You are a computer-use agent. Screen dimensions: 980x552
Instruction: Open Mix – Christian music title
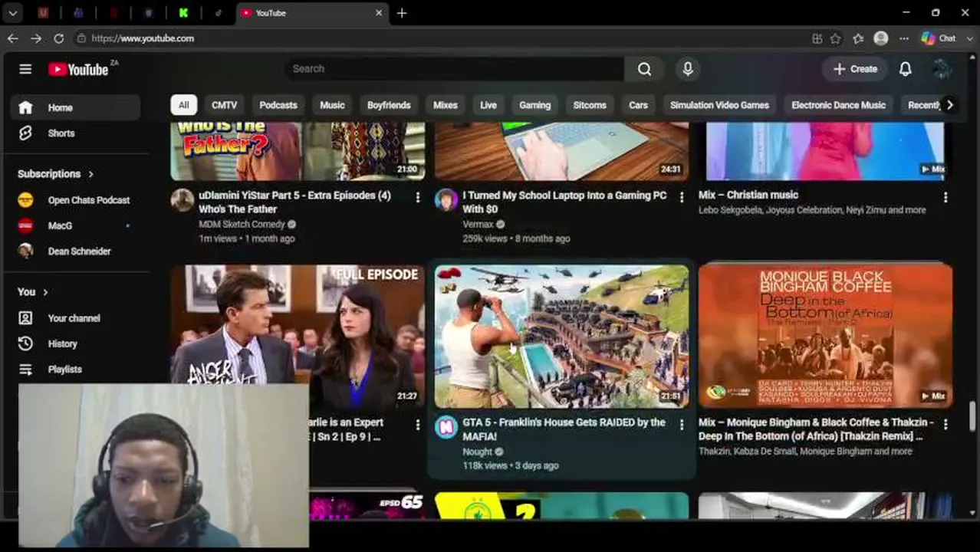[x=748, y=195]
